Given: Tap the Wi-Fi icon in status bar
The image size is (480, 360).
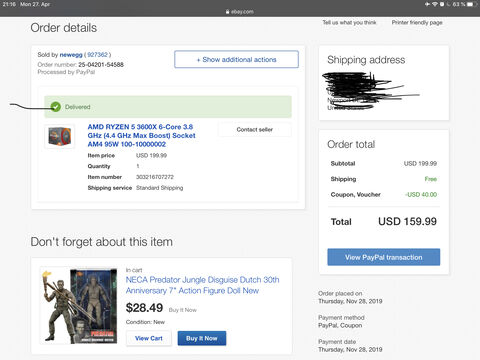Looking at the screenshot, I should tap(435, 4).
